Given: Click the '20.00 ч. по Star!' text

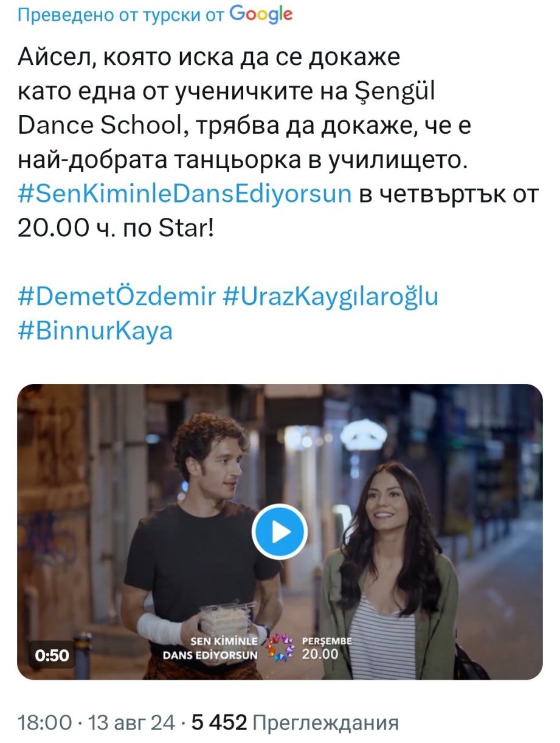Looking at the screenshot, I should (116, 229).
